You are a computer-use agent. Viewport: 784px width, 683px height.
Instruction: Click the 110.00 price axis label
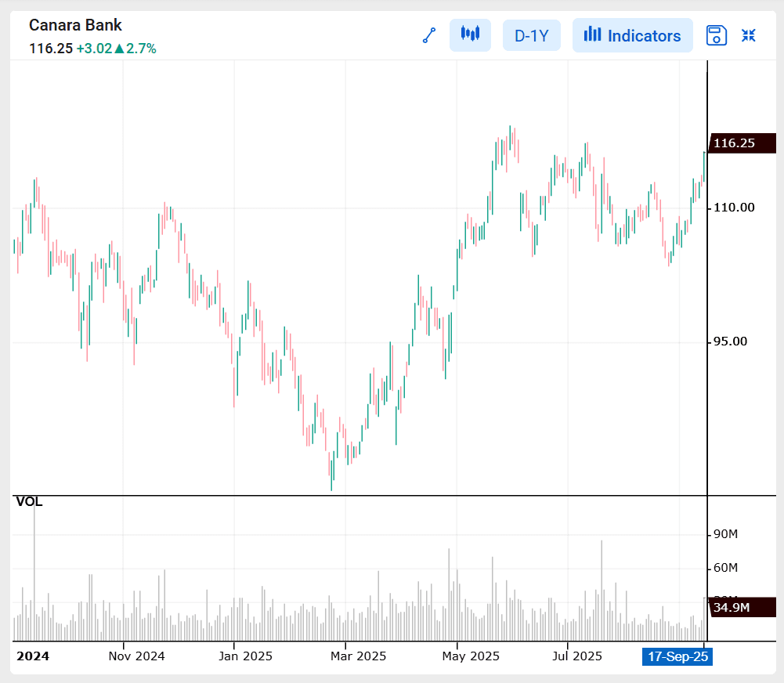coord(734,208)
